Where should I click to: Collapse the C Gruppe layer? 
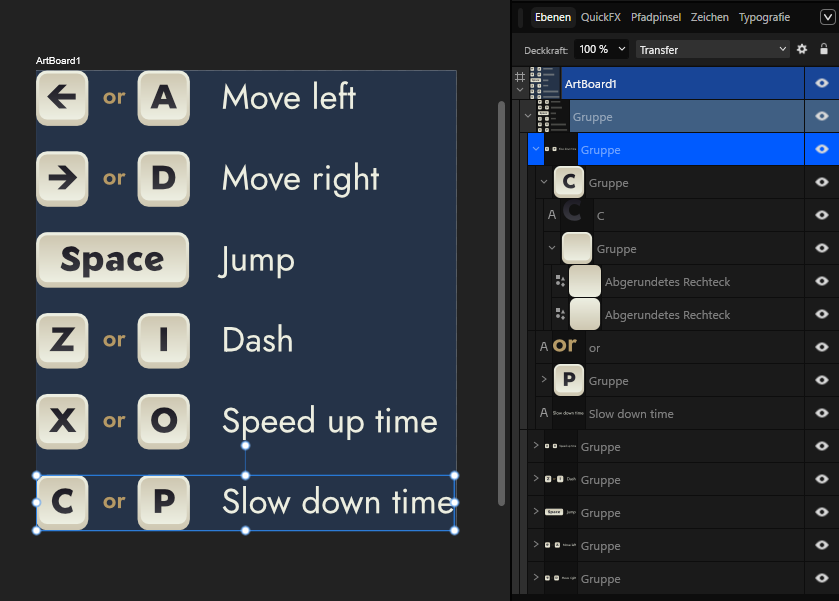(544, 182)
